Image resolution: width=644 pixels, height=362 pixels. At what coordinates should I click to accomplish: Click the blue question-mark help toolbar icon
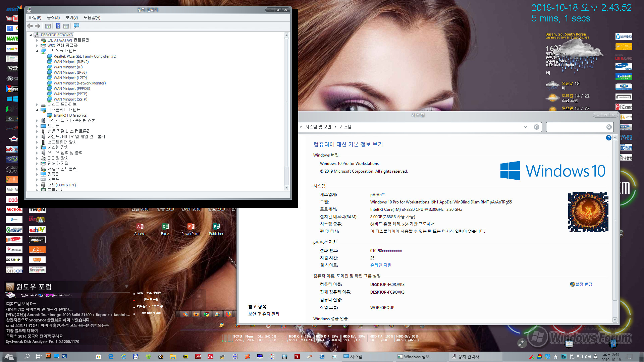point(58,26)
